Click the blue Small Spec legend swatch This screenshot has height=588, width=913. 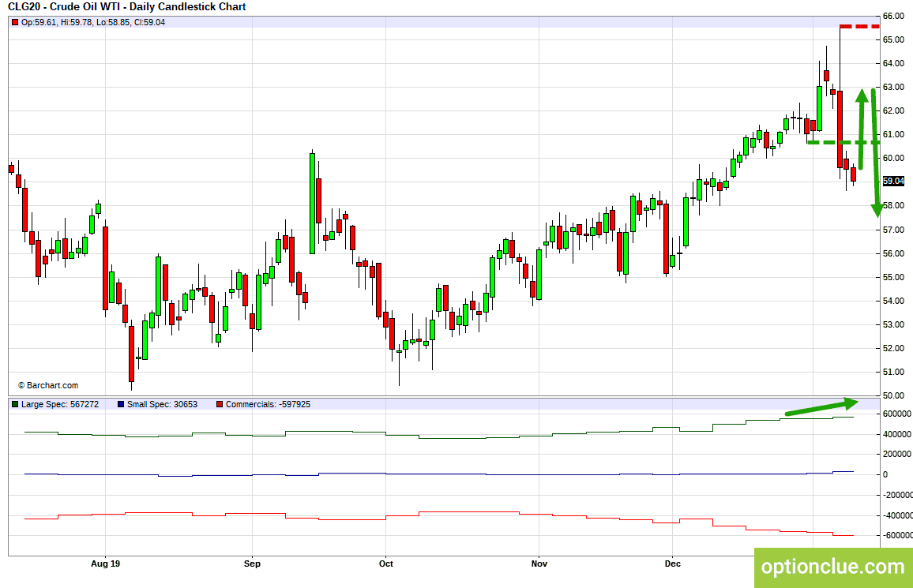point(121,404)
